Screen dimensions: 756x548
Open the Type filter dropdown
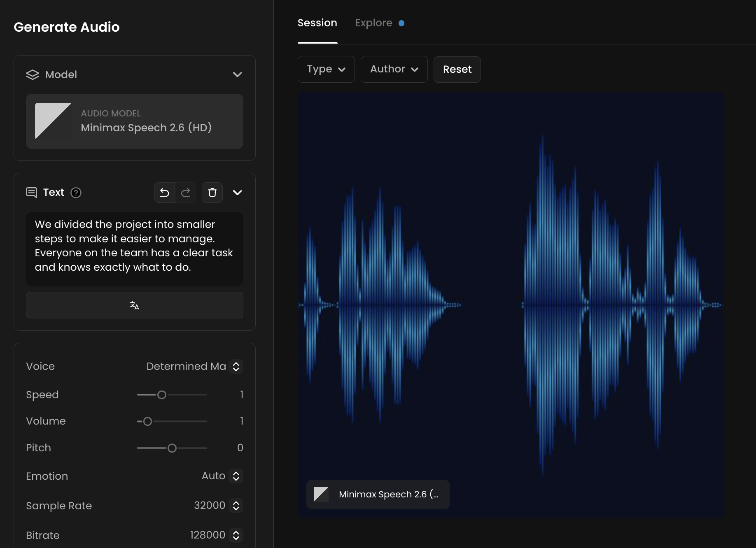click(326, 69)
